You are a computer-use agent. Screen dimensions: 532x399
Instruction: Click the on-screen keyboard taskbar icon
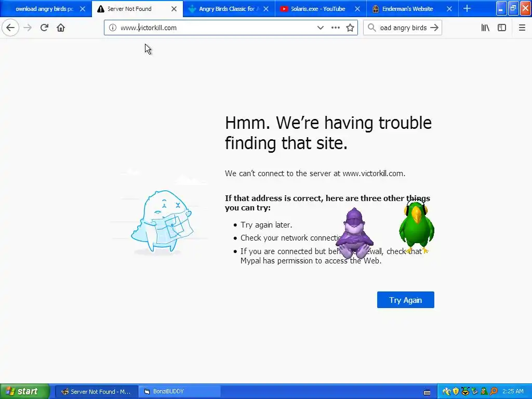[x=427, y=392]
